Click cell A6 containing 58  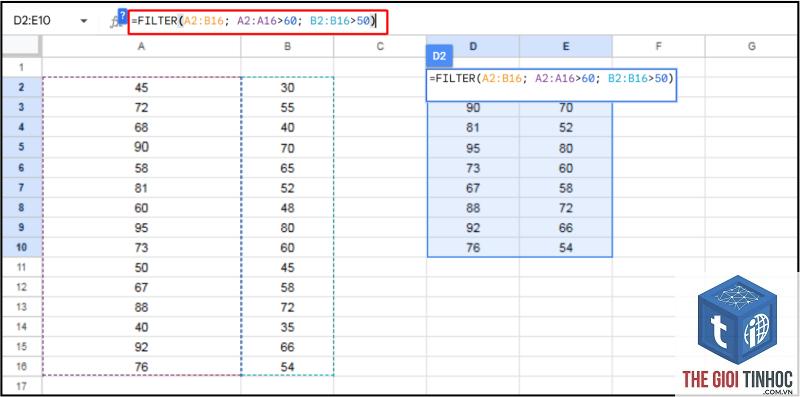[x=141, y=168]
